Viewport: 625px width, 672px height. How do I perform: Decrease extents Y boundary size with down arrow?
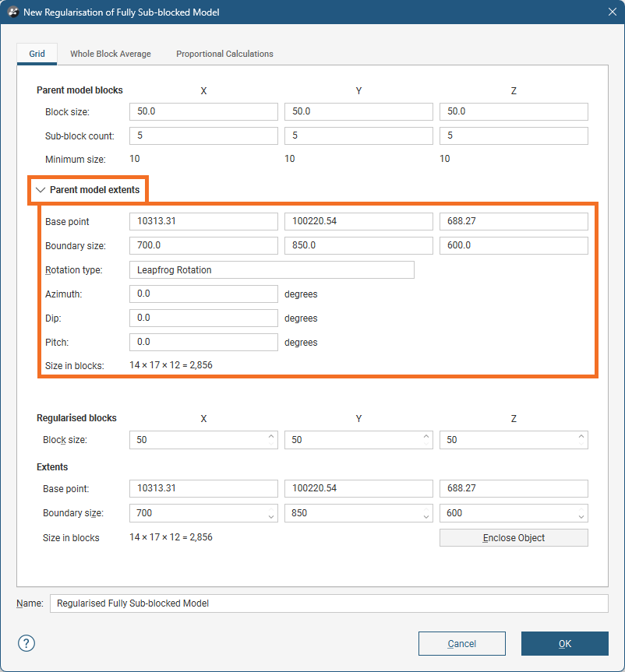coord(426,516)
